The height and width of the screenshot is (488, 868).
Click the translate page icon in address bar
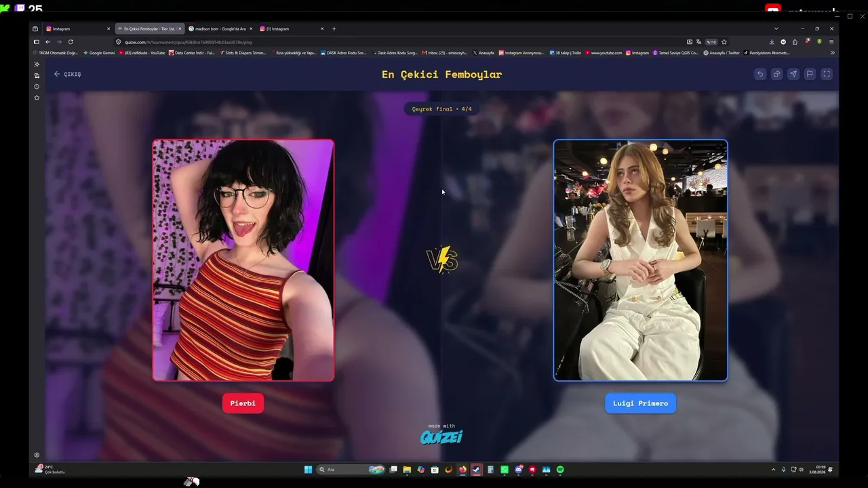coord(698,42)
